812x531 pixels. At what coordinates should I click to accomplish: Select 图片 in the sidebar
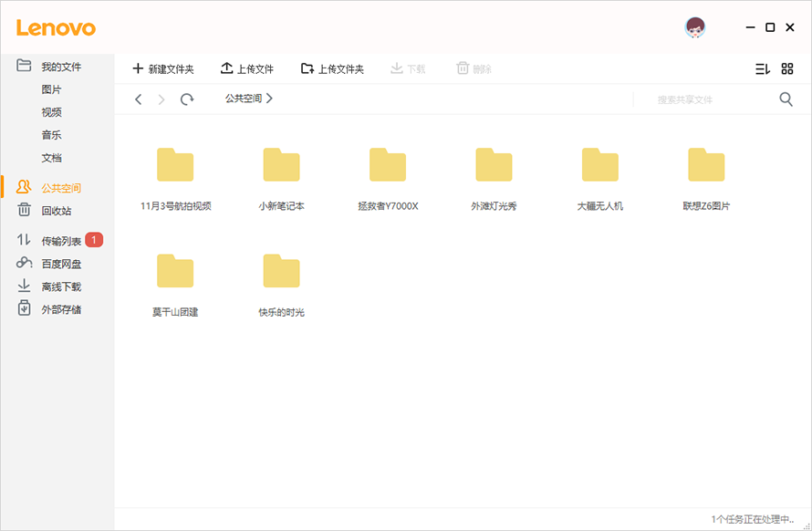click(51, 89)
